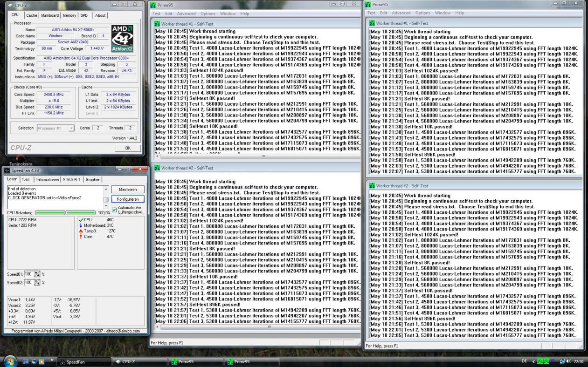Open the Window menu in left Prime95 window
This screenshot has width=588, height=367.
coord(228,14)
